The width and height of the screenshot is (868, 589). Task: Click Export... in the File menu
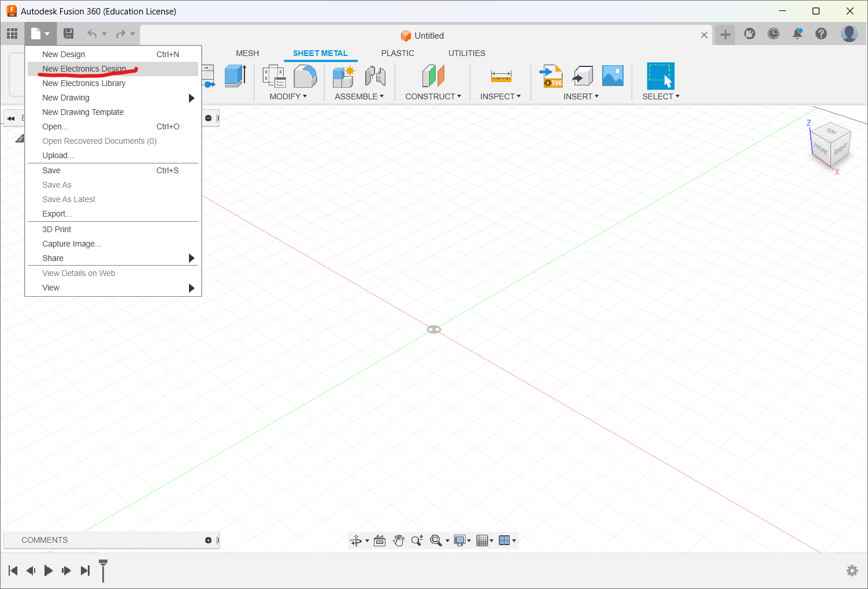[57, 214]
